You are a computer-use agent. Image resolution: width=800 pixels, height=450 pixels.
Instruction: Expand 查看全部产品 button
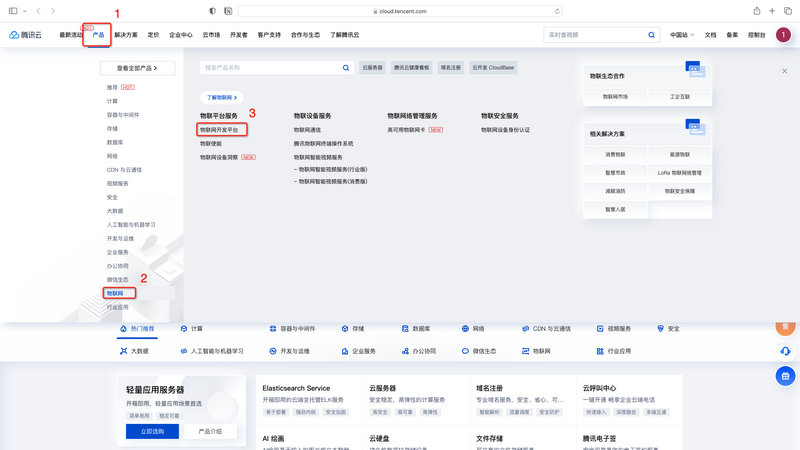coord(137,68)
